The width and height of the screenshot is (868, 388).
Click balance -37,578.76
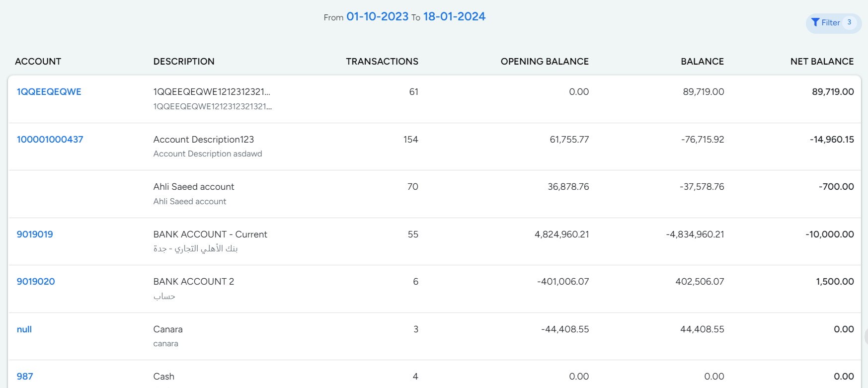pyautogui.click(x=702, y=187)
